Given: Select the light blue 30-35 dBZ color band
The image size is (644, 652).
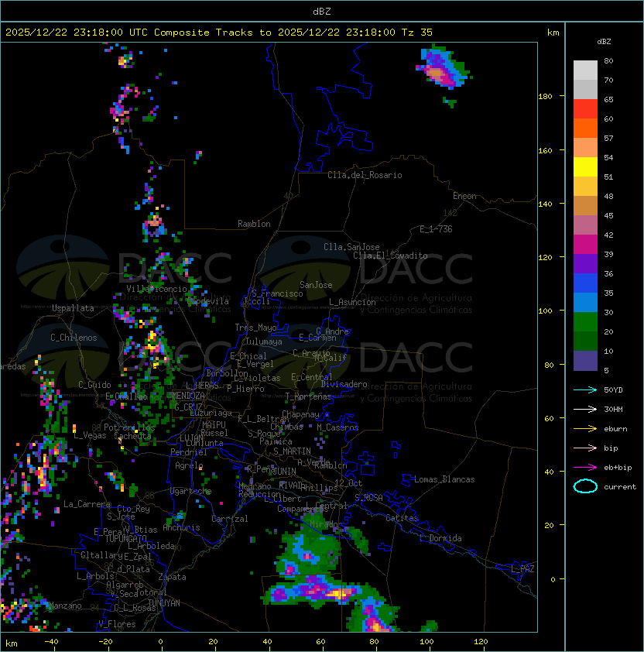Looking at the screenshot, I should click(x=585, y=302).
